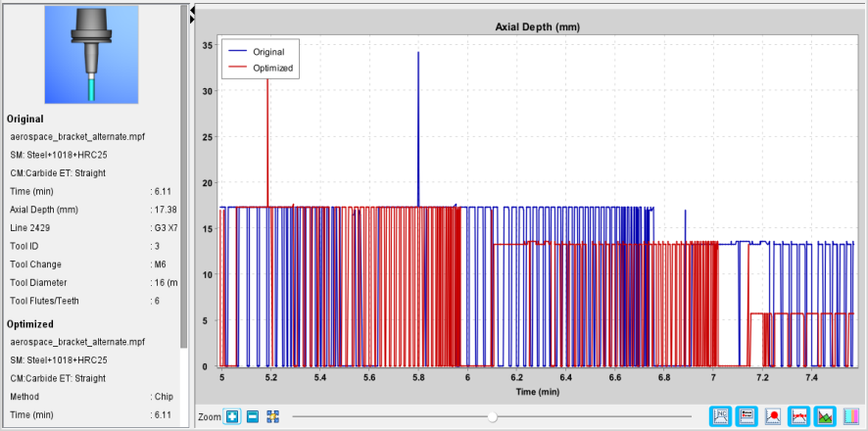
Task: Move the zoom slider handle
Action: (492, 416)
